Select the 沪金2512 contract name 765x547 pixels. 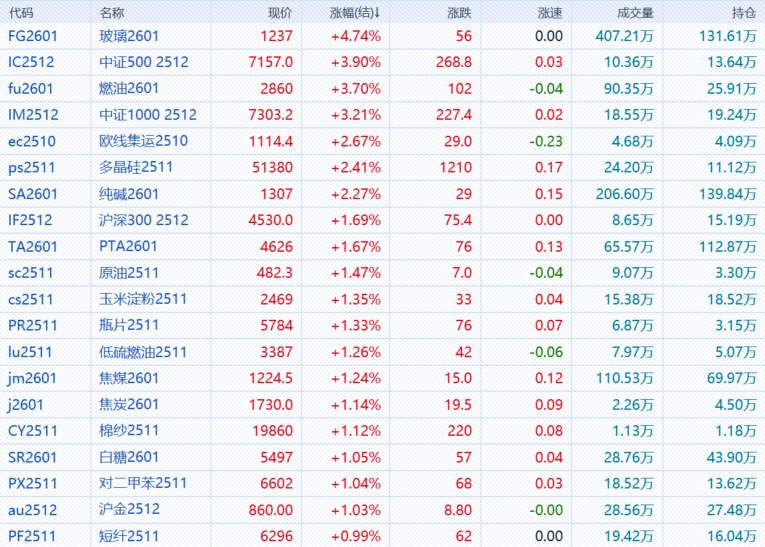click(x=129, y=509)
